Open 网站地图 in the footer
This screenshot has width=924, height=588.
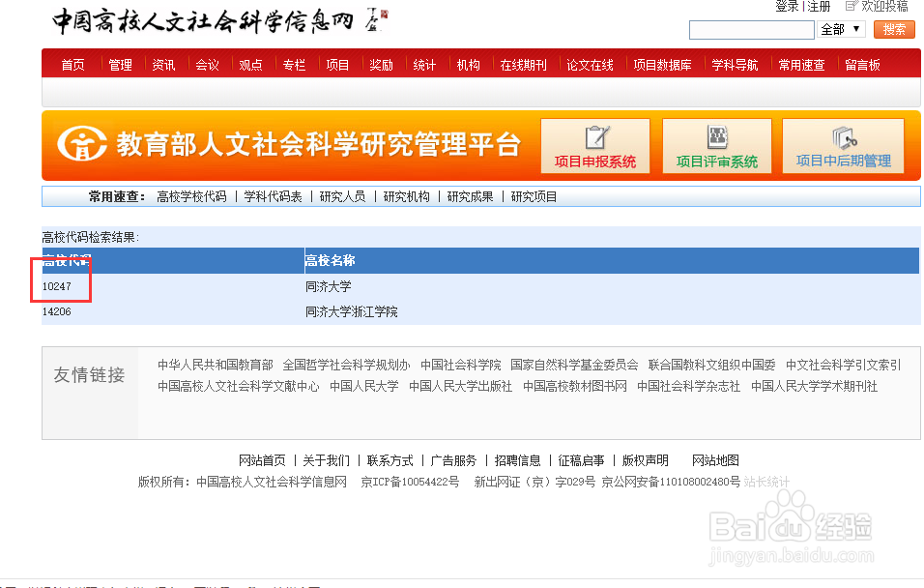click(715, 460)
